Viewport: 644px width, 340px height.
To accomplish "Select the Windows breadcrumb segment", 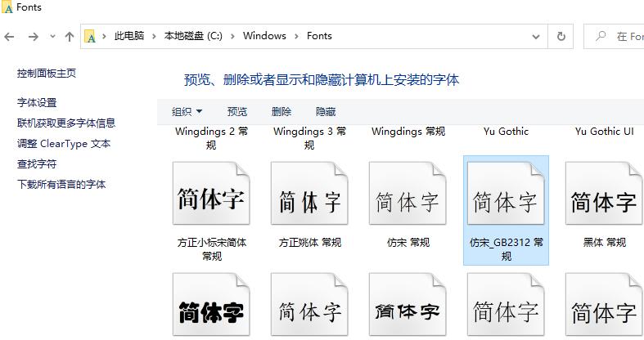I will click(x=264, y=36).
